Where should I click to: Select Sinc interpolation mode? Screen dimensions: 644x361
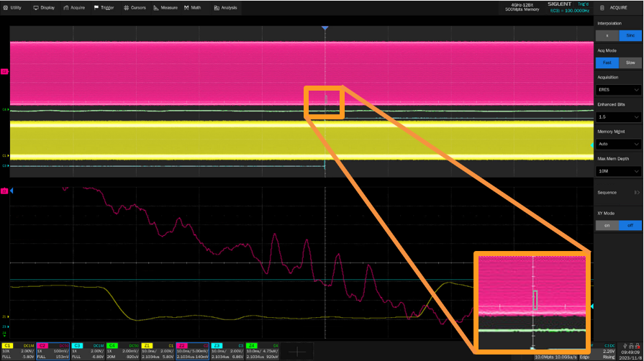click(630, 35)
